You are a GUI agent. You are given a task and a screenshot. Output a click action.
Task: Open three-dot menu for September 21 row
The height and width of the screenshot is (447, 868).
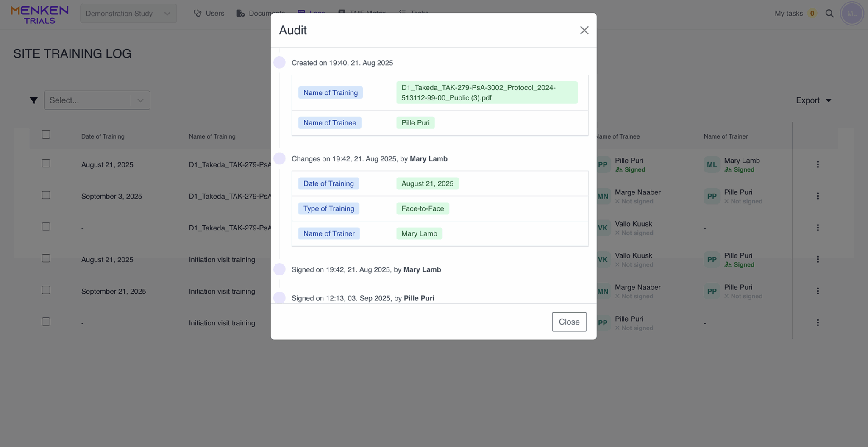[x=818, y=291]
